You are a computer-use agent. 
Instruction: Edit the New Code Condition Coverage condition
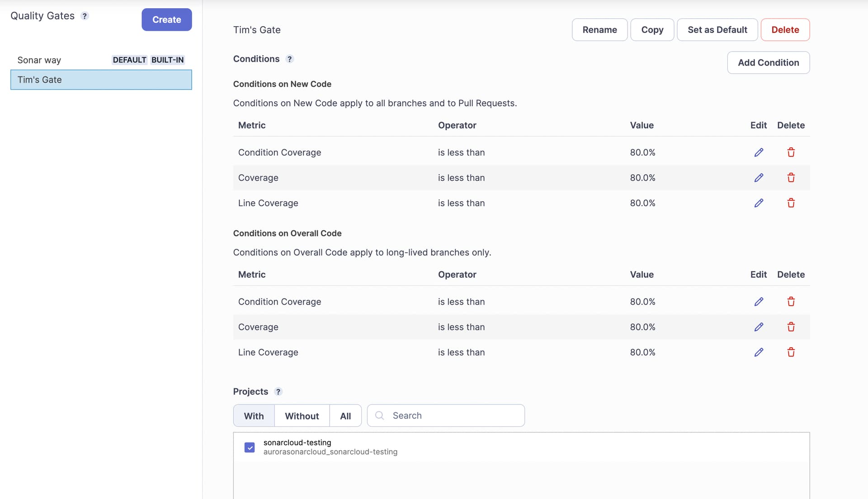tap(759, 152)
